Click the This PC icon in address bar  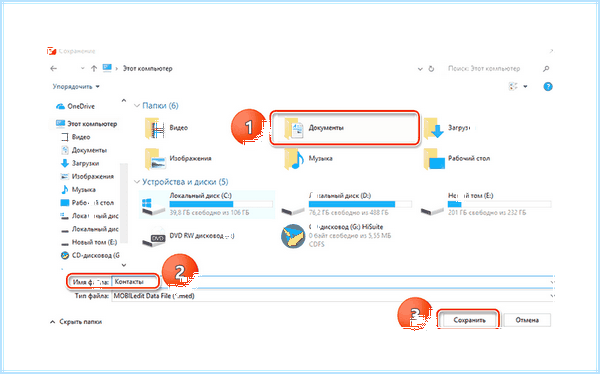[107, 68]
